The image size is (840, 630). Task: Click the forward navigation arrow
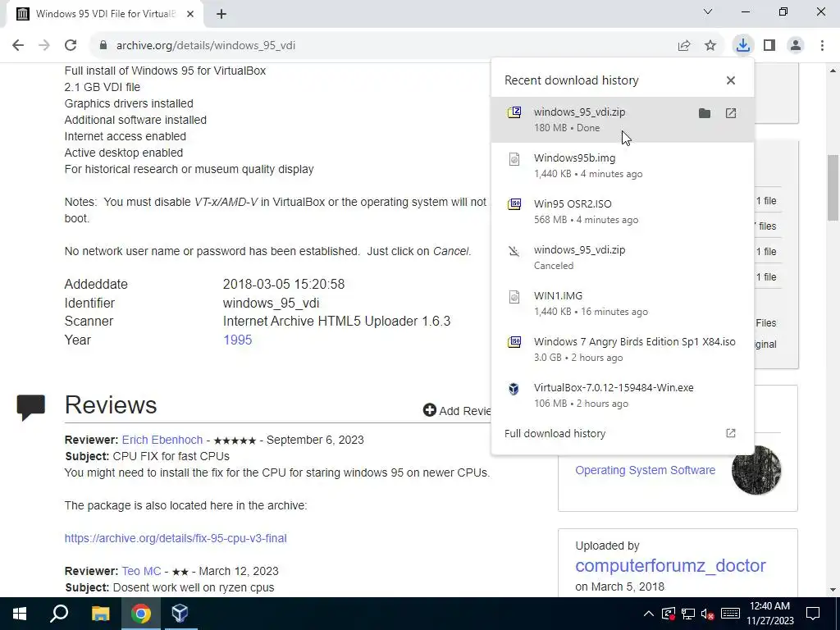[x=44, y=46]
